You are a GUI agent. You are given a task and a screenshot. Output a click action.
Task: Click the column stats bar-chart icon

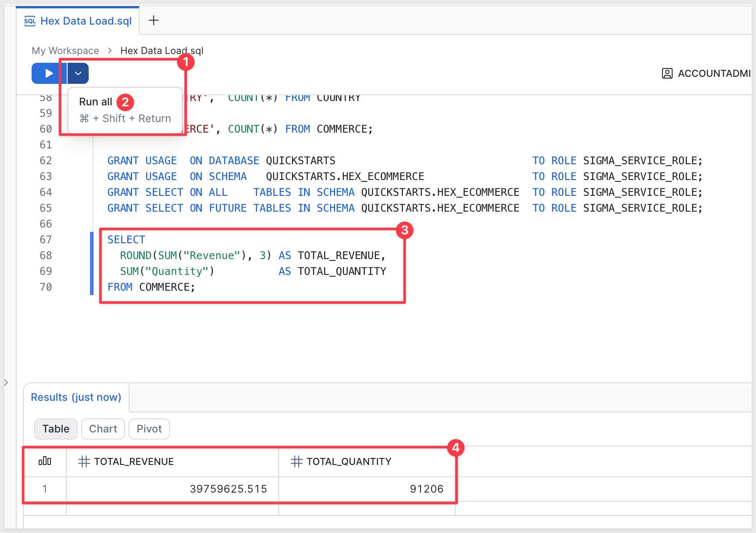coord(45,461)
